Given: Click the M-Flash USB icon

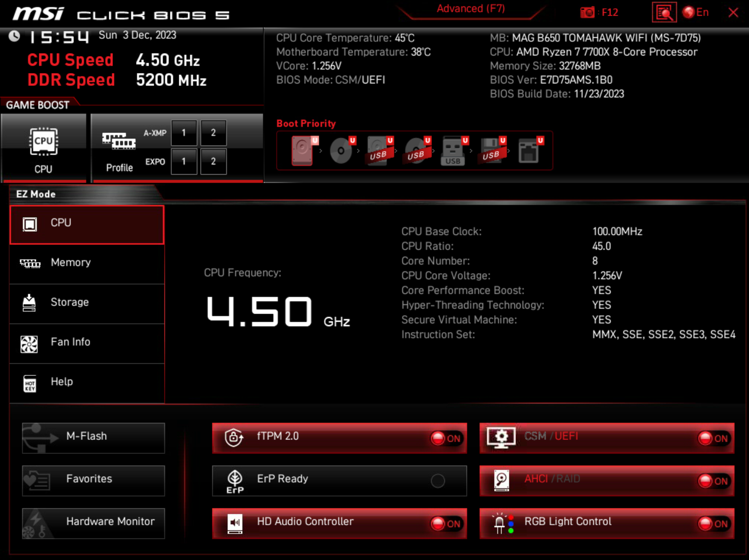Looking at the screenshot, I should coord(40,437).
